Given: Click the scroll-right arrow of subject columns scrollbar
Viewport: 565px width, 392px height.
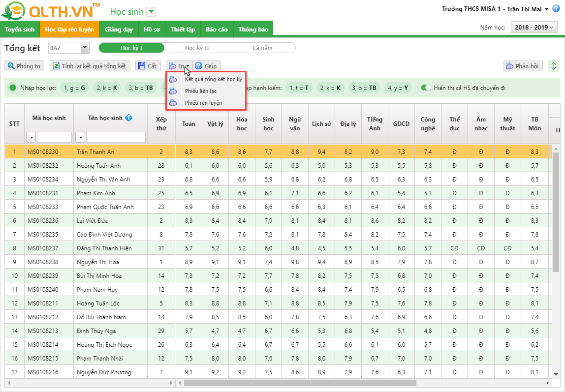Looking at the screenshot, I should (547, 383).
